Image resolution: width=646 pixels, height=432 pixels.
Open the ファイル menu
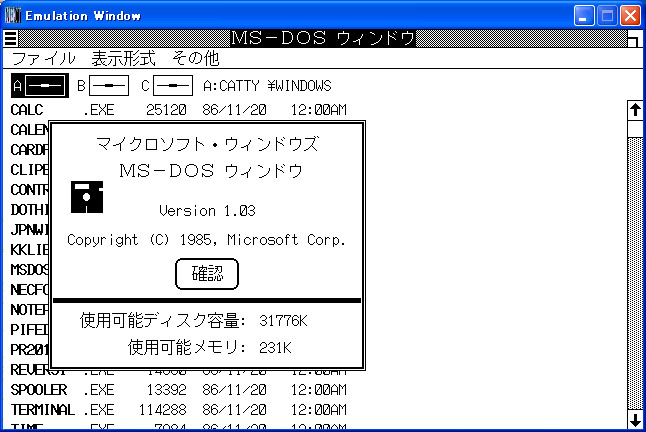pyautogui.click(x=44, y=58)
